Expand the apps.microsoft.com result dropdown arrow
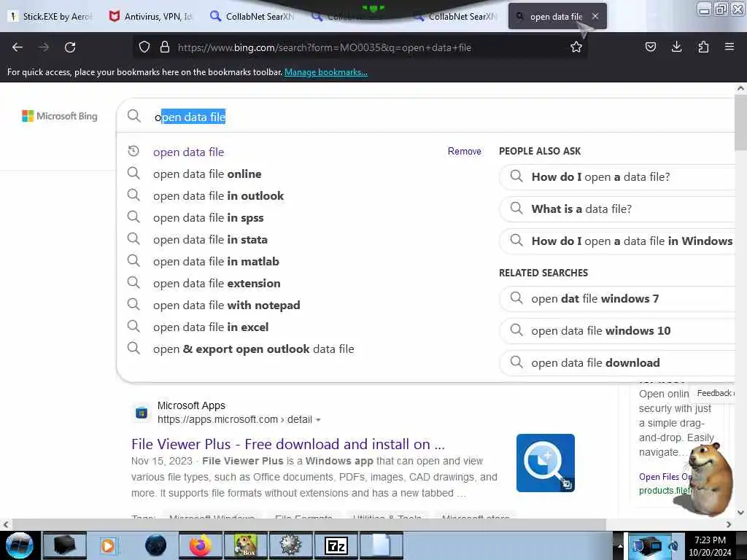The height and width of the screenshot is (560, 747). [x=318, y=420]
